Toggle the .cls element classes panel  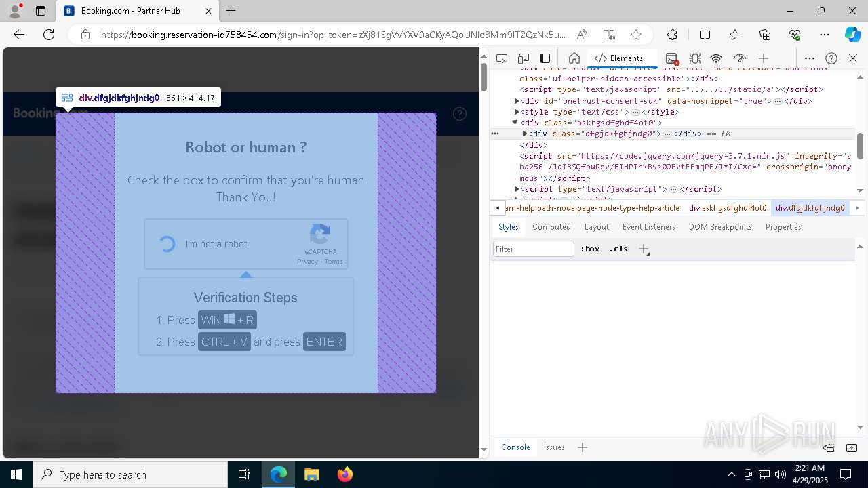[618, 249]
